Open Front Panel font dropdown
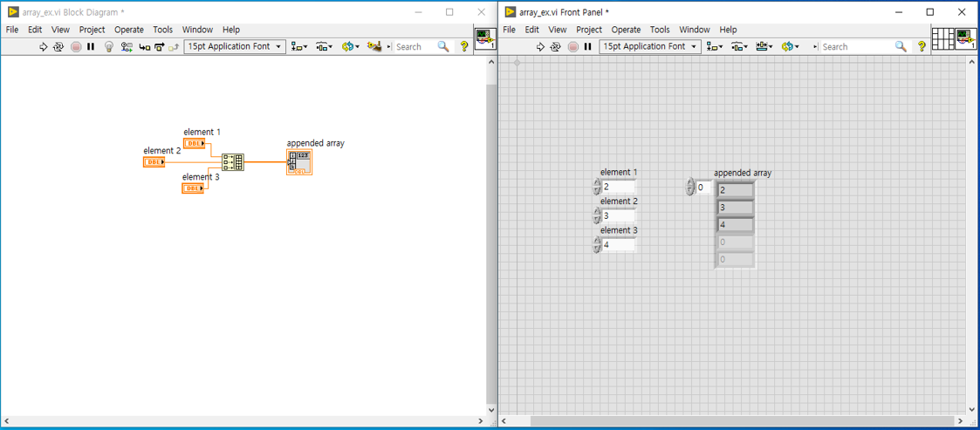980x430 pixels. [649, 46]
